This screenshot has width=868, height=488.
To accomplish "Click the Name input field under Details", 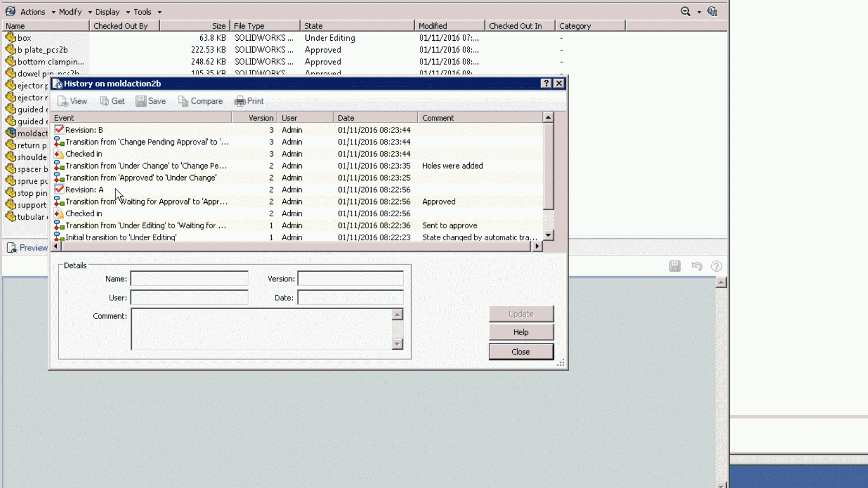I will (x=189, y=278).
